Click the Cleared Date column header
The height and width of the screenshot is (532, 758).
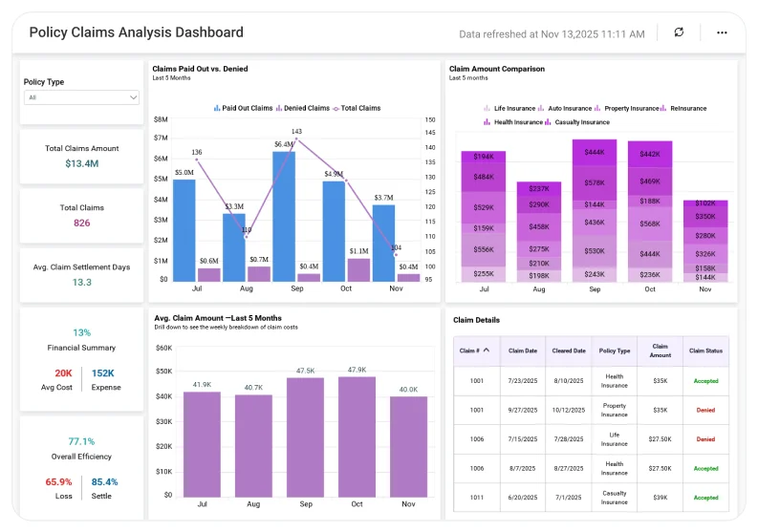pyautogui.click(x=569, y=351)
